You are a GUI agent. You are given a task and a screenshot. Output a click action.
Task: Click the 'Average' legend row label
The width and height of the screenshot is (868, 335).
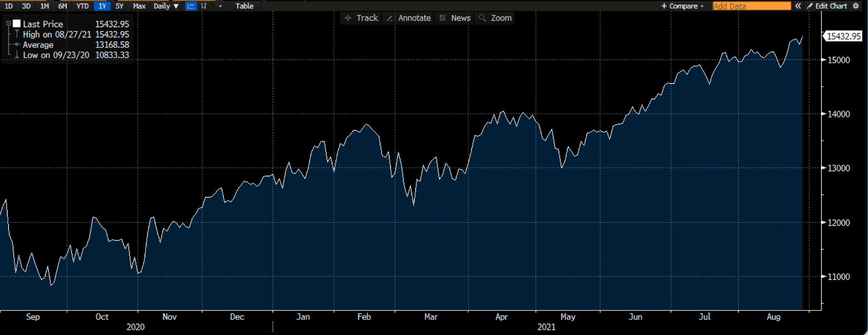pos(38,45)
